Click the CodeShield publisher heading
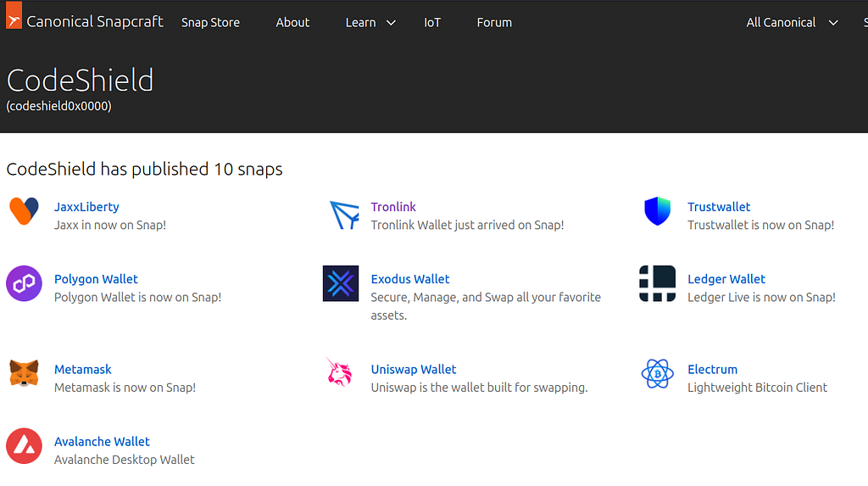868x486 pixels. coord(80,81)
